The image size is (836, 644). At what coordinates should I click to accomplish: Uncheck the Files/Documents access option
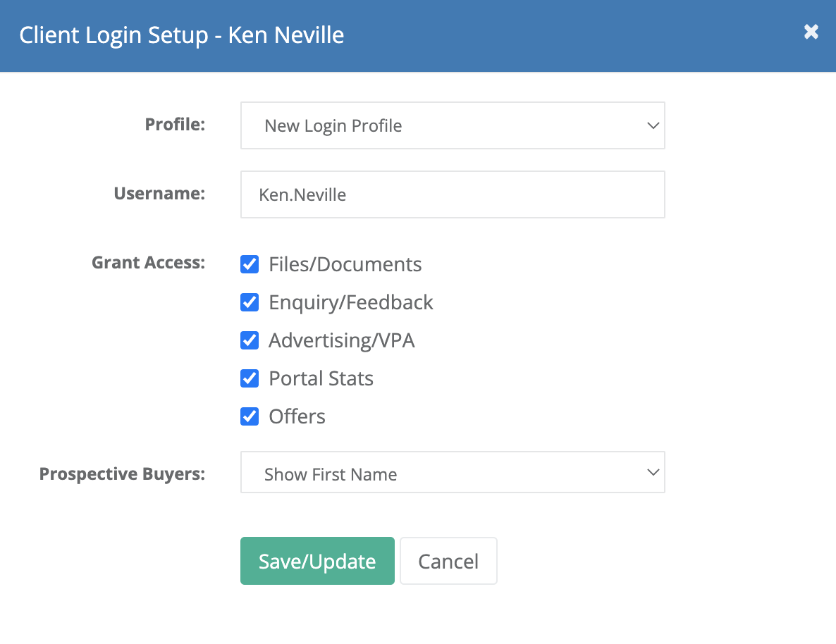250,264
